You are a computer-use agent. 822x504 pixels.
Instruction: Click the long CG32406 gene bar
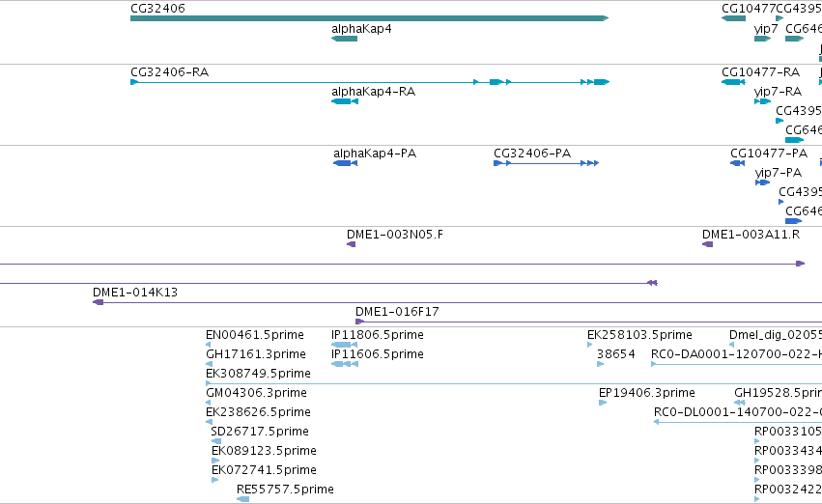tap(369, 18)
